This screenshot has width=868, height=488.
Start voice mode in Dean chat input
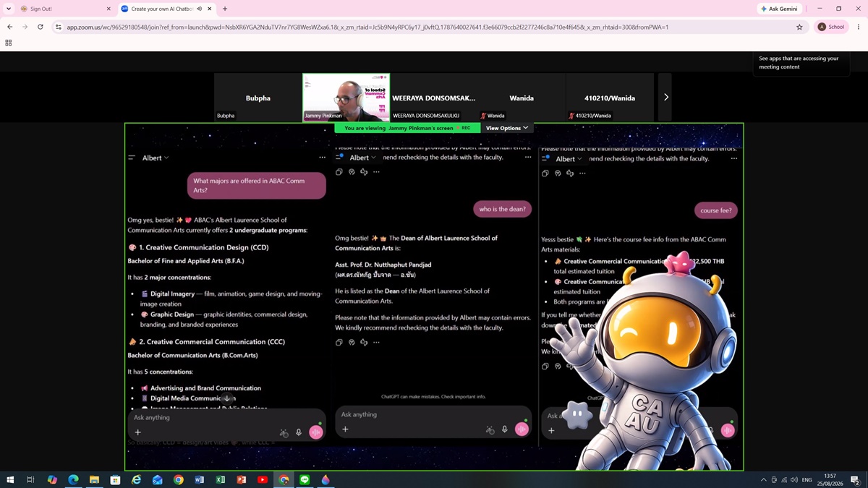pos(522,429)
